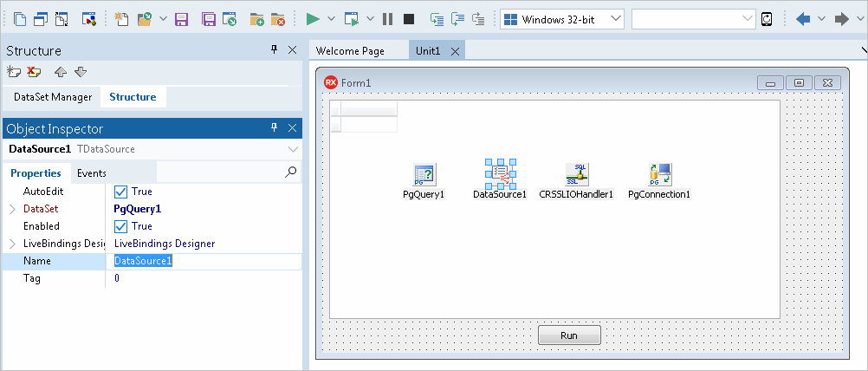
Task: Switch to DataSet Manager tab
Action: [53, 97]
